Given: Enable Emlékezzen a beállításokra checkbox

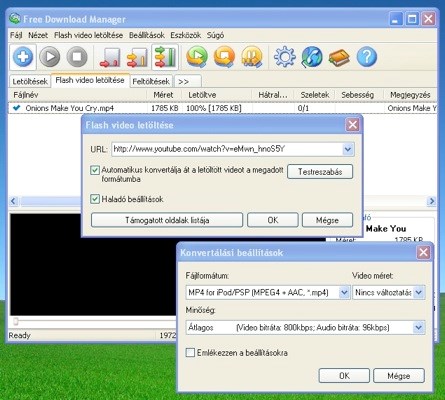Looking at the screenshot, I should point(190,353).
